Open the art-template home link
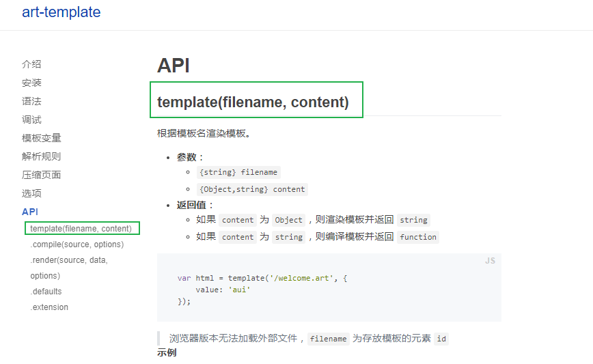This screenshot has height=364, width=593. tap(61, 12)
